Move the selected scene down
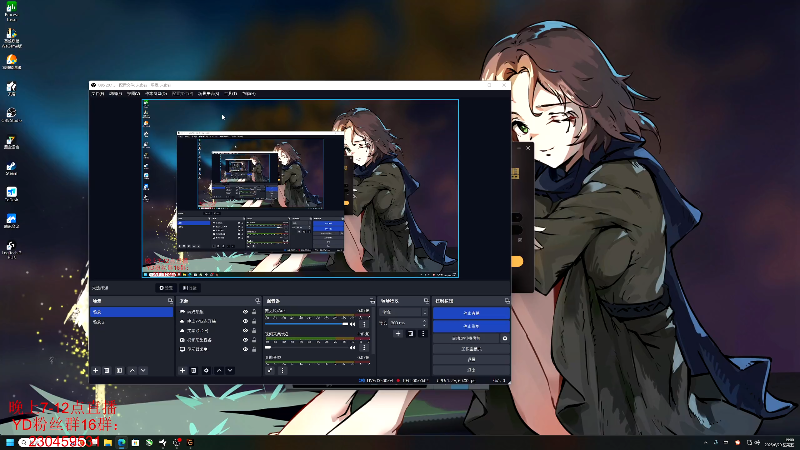Viewport: 800px width, 450px height. (143, 370)
